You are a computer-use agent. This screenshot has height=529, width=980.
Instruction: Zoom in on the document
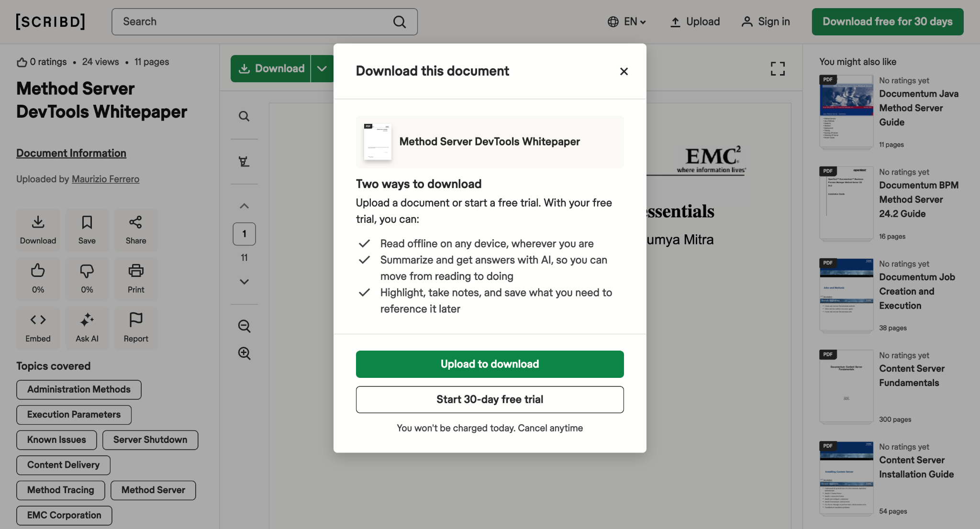244,353
